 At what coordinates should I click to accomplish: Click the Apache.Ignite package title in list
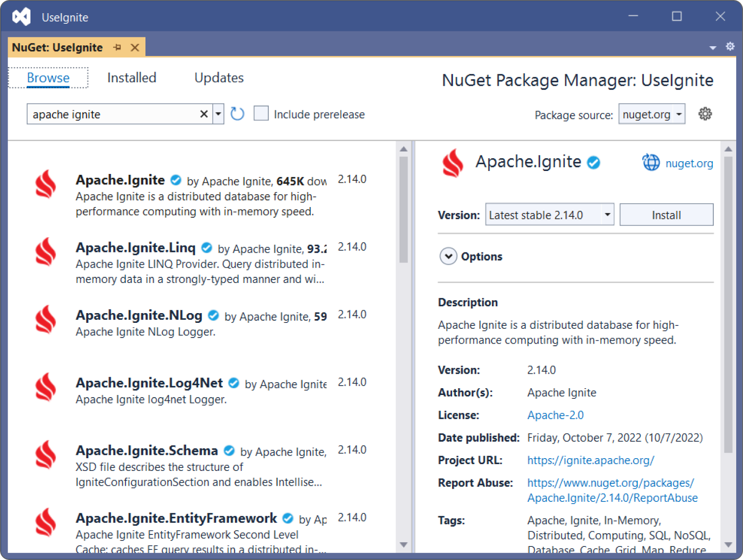point(120,180)
